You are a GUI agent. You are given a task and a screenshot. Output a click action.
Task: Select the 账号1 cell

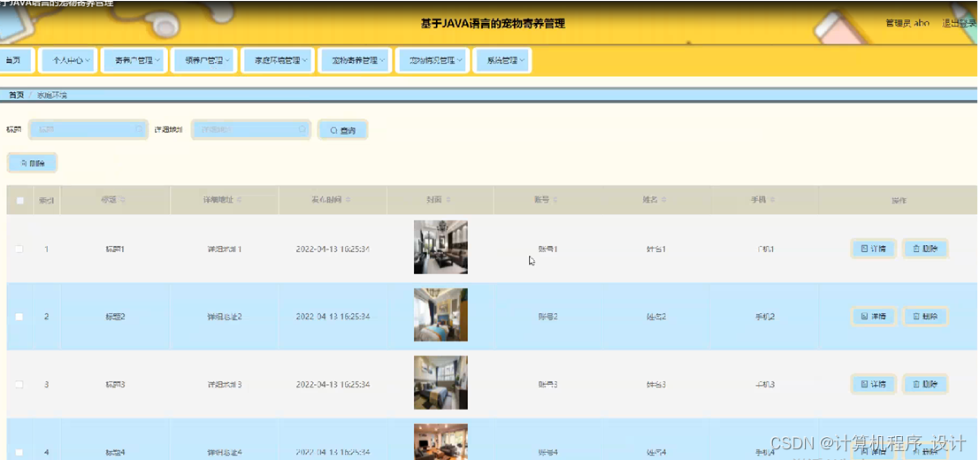click(x=548, y=249)
